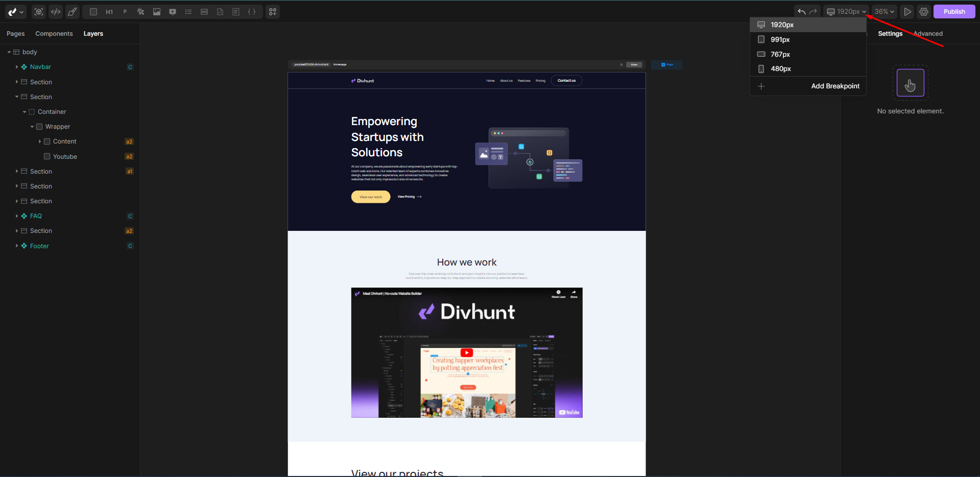Click the Features nav link on canvas
Screen dimensions: 980x477
point(524,81)
